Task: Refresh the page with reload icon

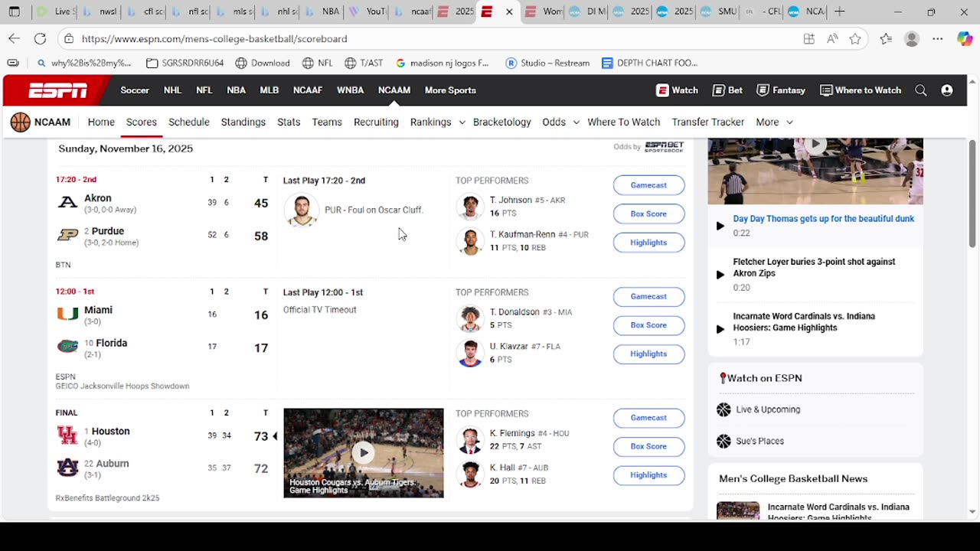Action: tap(40, 38)
